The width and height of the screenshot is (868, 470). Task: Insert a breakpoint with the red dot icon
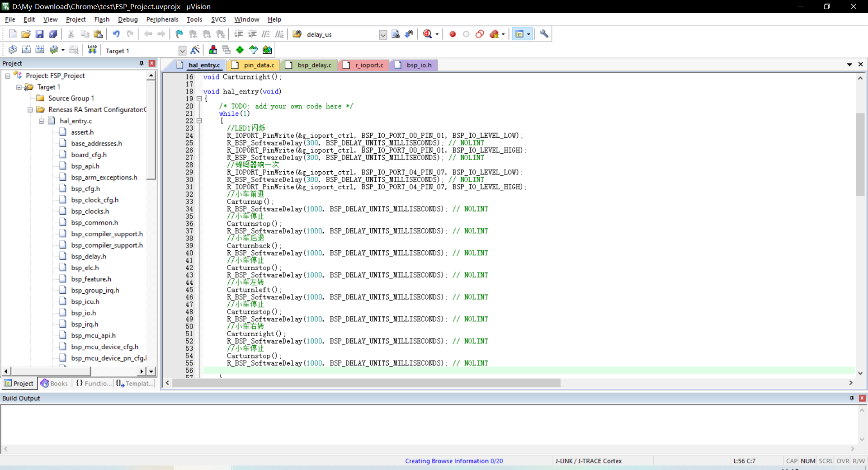[x=453, y=34]
